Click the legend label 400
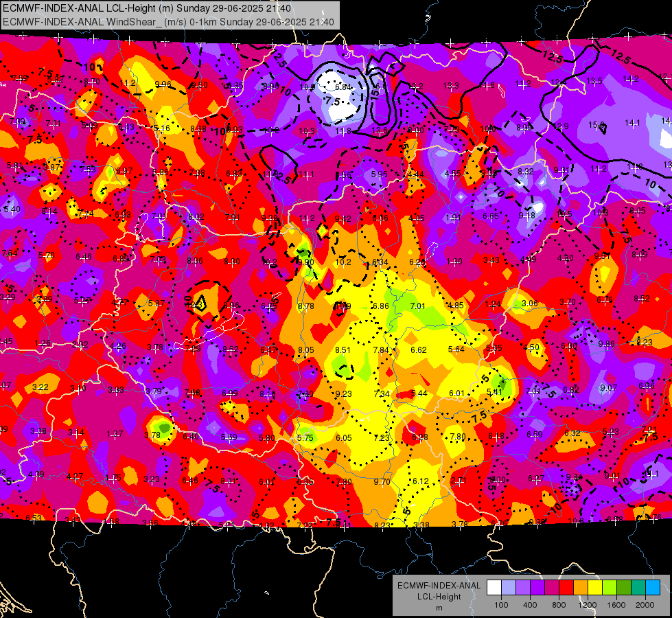 [x=530, y=605]
